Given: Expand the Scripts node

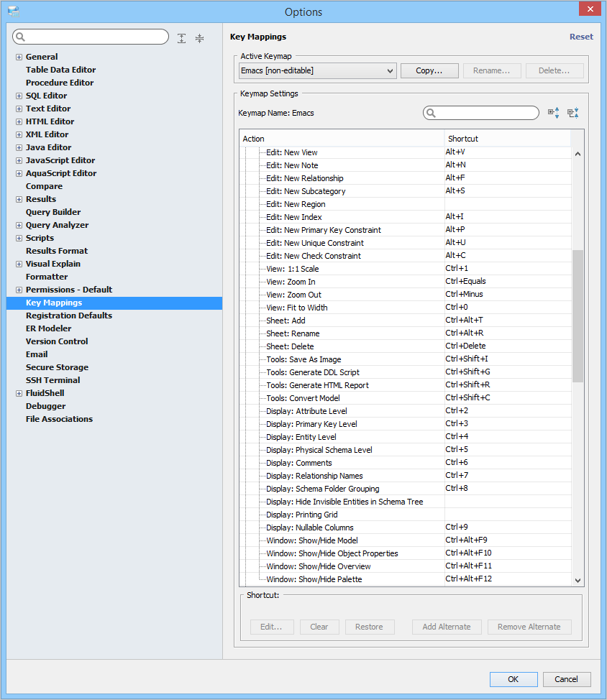Looking at the screenshot, I should 19,239.
